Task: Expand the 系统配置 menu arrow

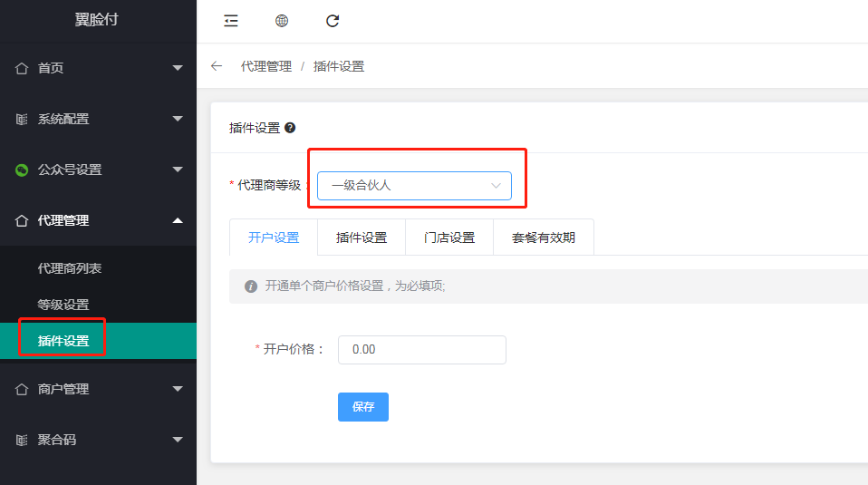Action: pos(178,119)
